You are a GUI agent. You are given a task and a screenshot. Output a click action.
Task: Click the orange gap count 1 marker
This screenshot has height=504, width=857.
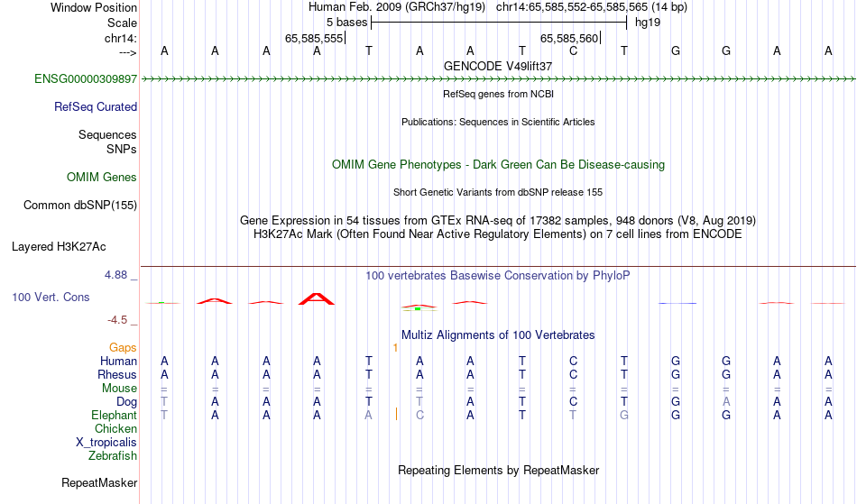pyautogui.click(x=395, y=348)
